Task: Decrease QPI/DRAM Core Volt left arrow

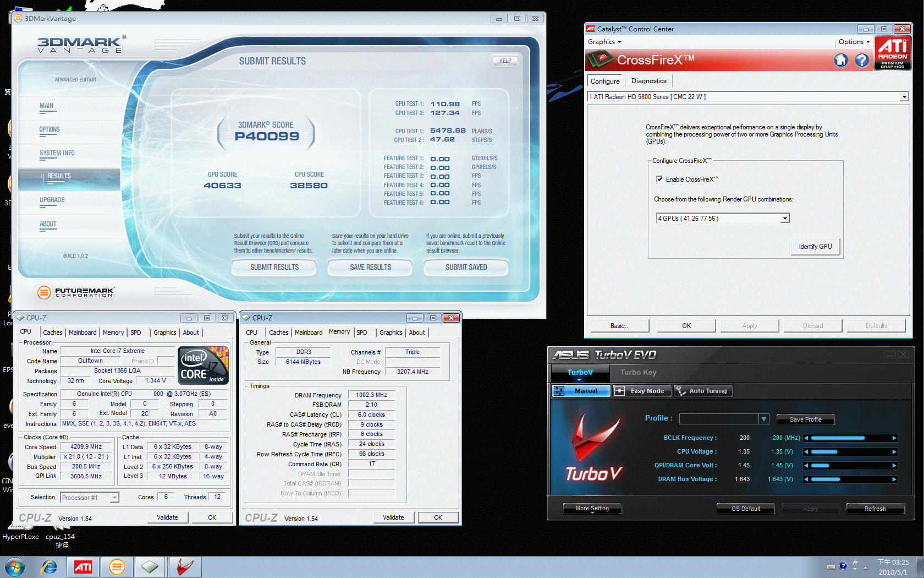Action: (806, 466)
